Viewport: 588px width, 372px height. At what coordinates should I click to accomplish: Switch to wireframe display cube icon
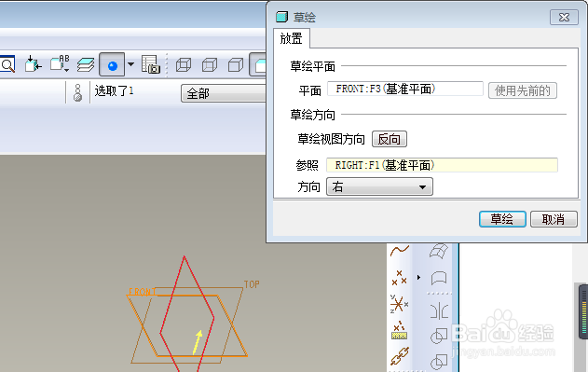pos(184,65)
